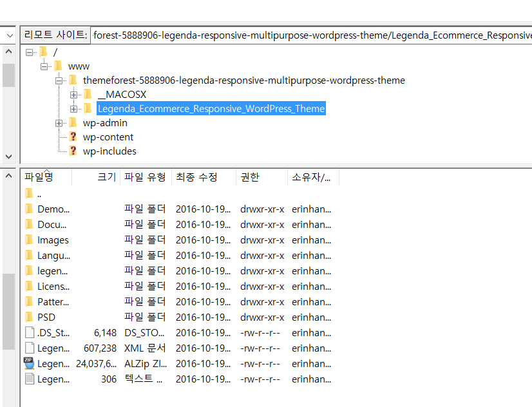Click the XML 문서 file type cell
This screenshot has height=407, width=532.
click(x=145, y=348)
